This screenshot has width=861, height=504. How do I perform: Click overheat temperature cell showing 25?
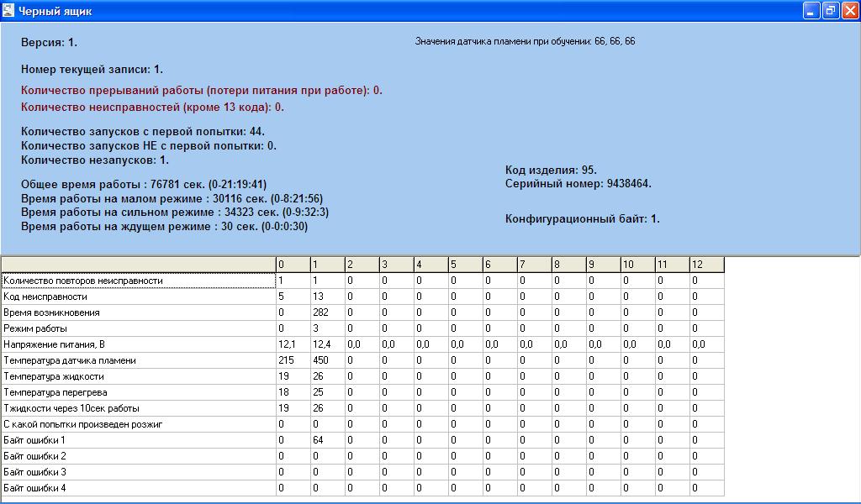coord(328,392)
